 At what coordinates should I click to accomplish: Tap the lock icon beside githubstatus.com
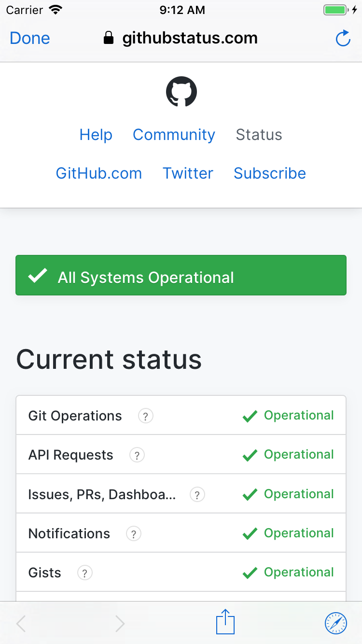click(x=109, y=38)
